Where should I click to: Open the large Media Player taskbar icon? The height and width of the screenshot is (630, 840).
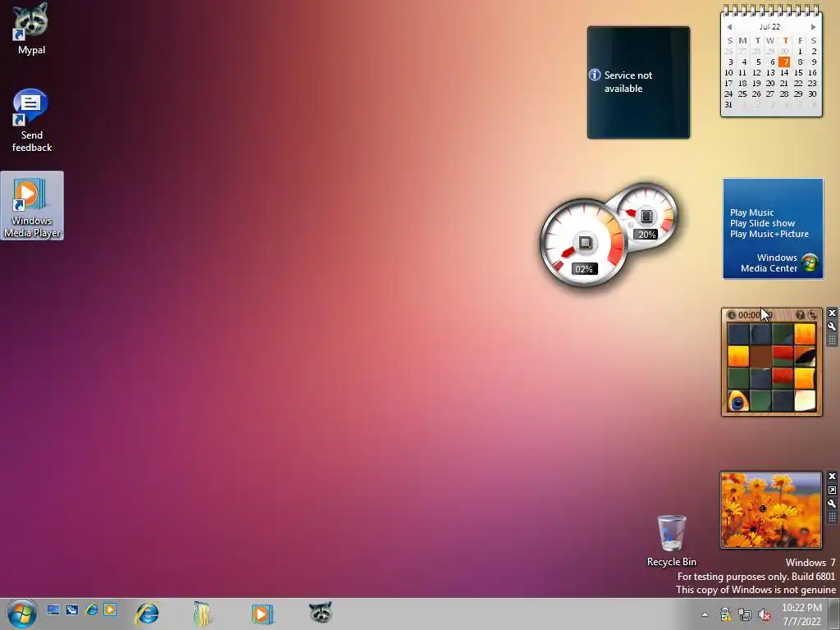click(262, 614)
